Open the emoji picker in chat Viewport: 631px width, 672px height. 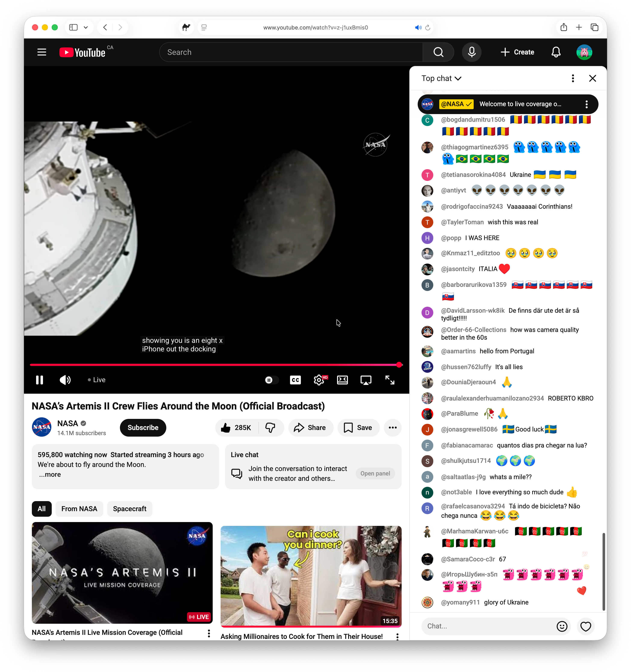coord(562,626)
